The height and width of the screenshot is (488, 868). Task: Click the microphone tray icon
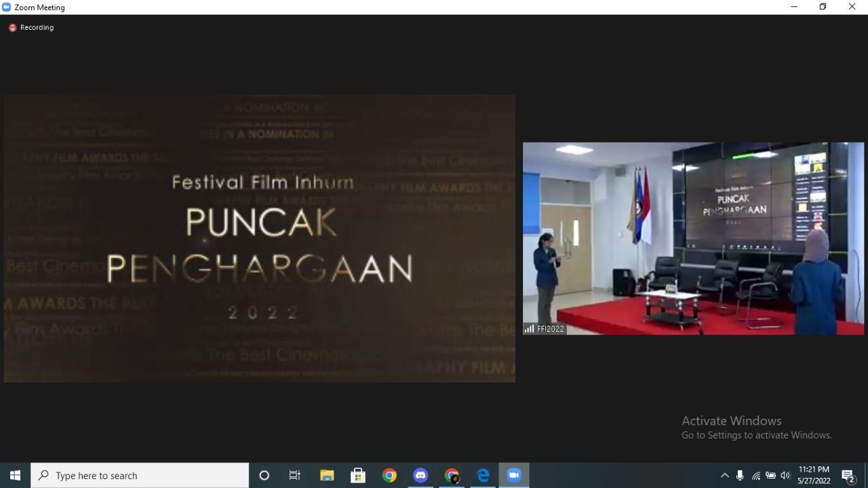(740, 475)
